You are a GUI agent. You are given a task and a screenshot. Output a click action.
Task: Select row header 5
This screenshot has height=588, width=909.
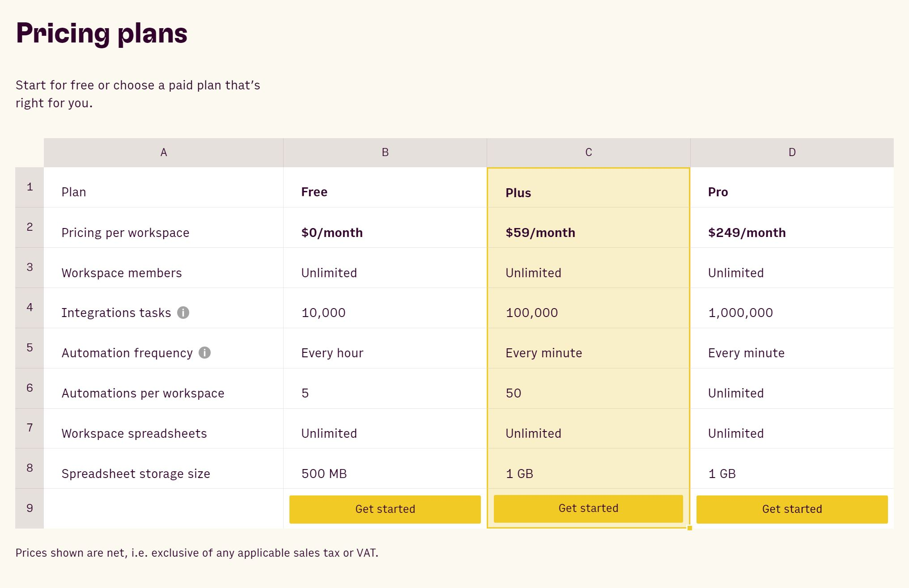[30, 348]
